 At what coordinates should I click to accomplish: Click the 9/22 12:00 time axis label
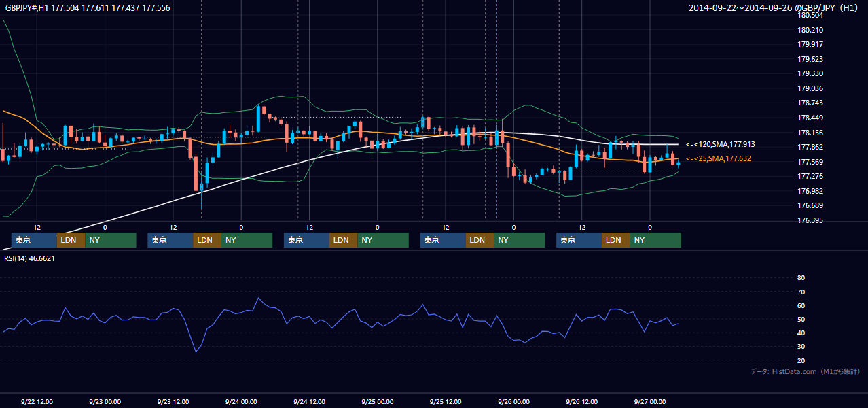[37, 401]
